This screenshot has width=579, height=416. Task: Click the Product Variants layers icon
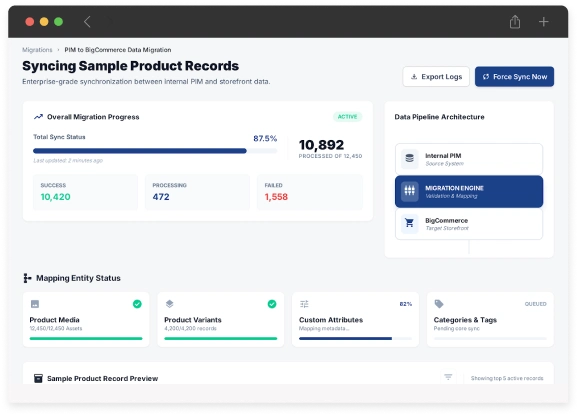(x=169, y=304)
